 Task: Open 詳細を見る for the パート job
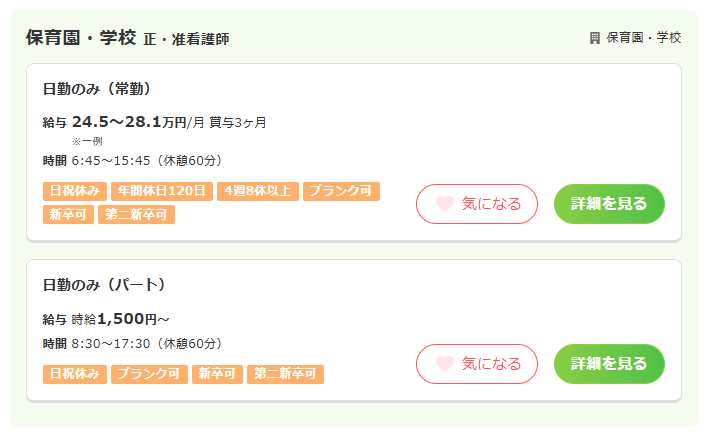tap(609, 364)
